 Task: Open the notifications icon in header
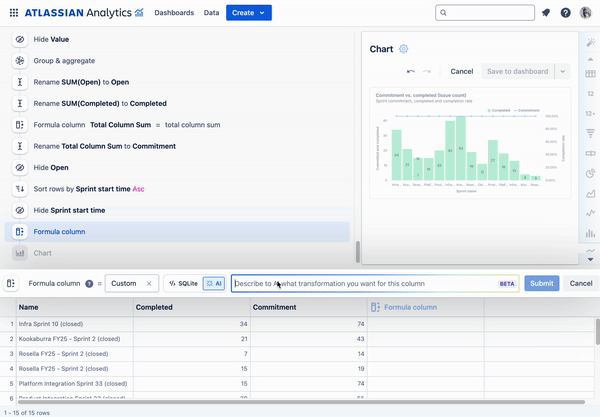[x=546, y=13]
